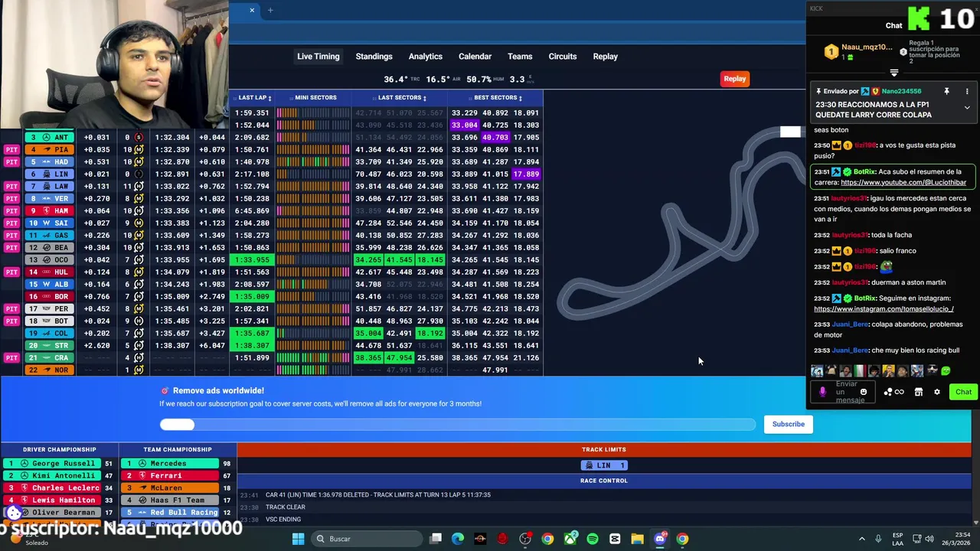Open the Calendar tab
The width and height of the screenshot is (980, 551).
475,56
